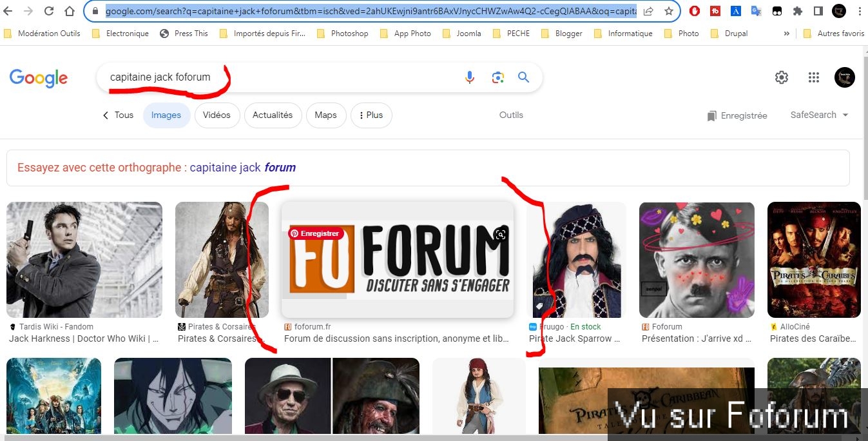The height and width of the screenshot is (441, 868).
Task: Reload the page
Action: (49, 11)
